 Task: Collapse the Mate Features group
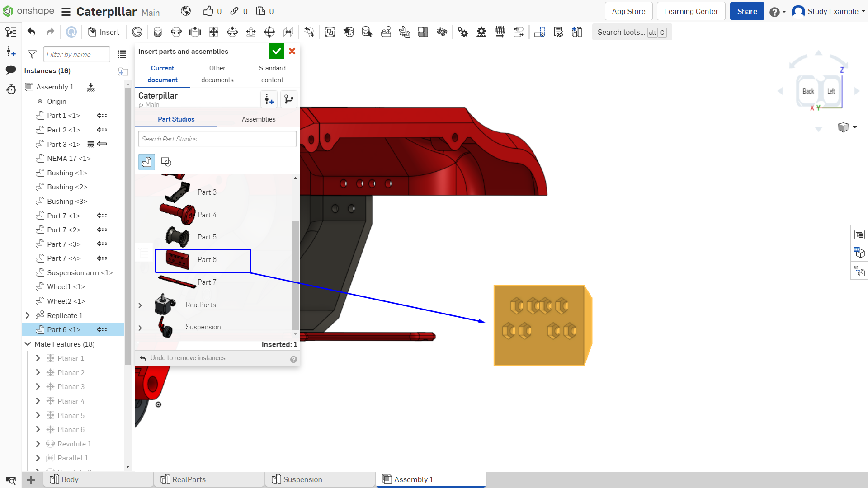(x=28, y=344)
